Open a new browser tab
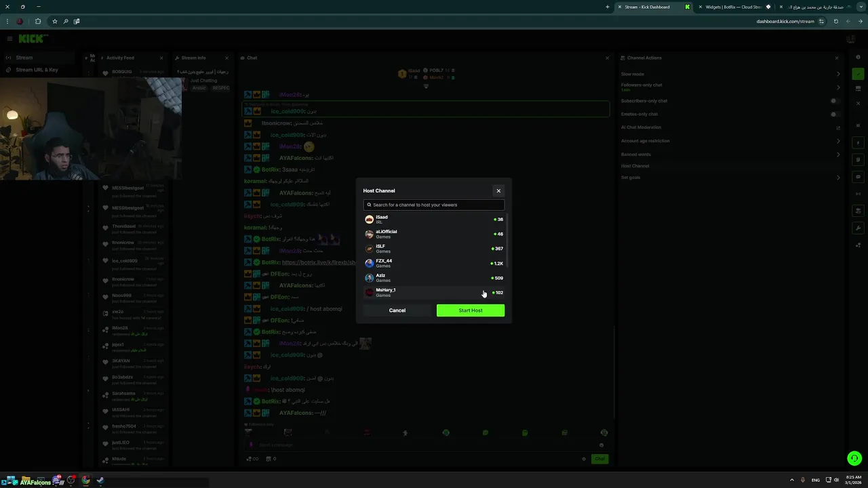 click(608, 7)
